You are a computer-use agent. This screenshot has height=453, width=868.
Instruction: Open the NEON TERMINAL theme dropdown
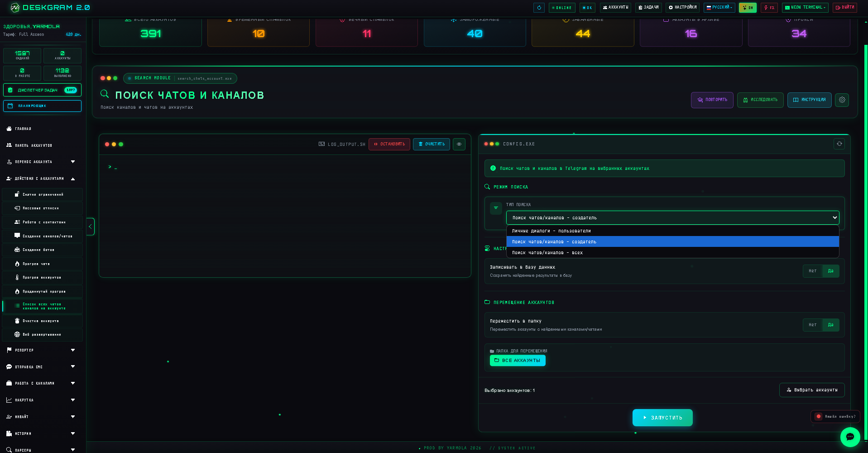[x=806, y=8]
